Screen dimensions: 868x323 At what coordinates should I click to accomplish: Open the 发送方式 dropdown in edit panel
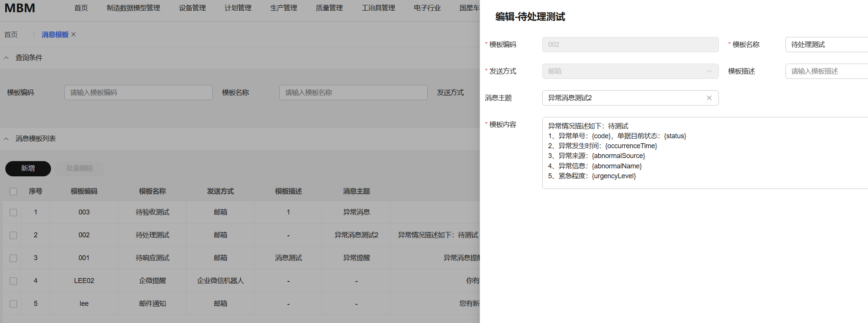tap(630, 71)
